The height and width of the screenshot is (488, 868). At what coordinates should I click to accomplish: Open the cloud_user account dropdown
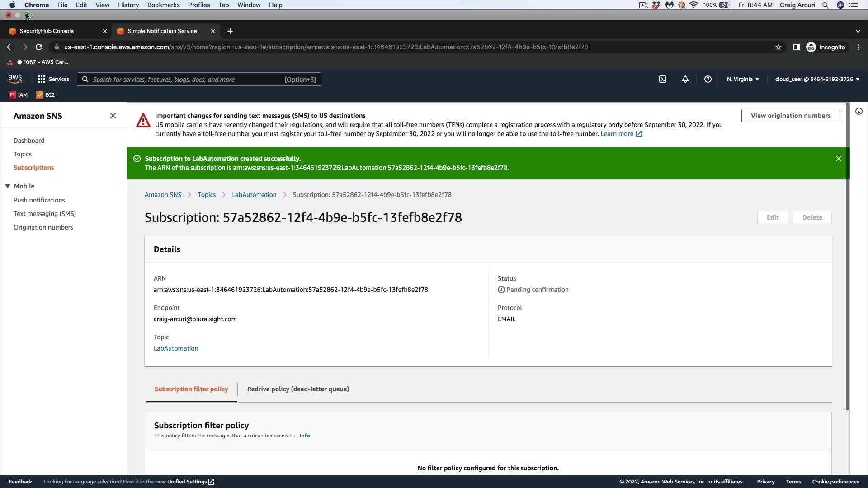click(817, 79)
